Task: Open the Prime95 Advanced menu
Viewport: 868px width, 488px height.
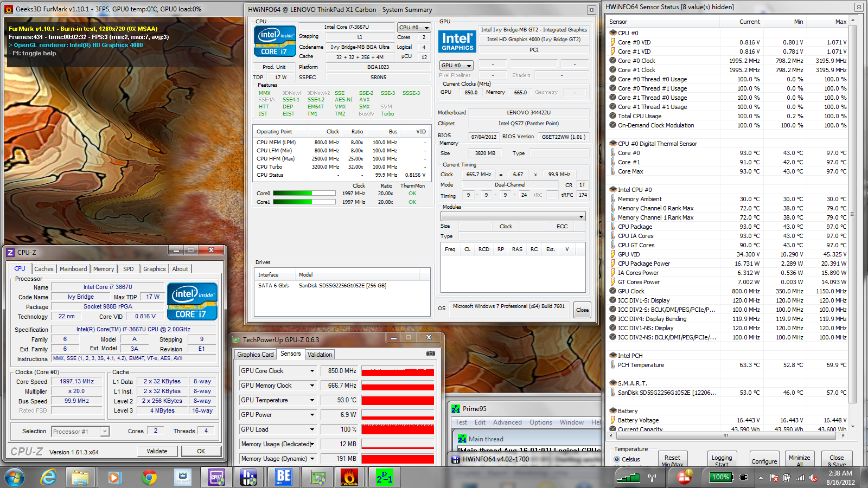Action: point(507,422)
